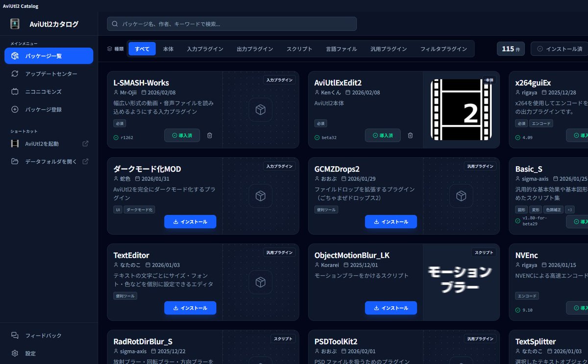Screen dimensions: 588x364
Task: Open フィードバック in the sidebar
Action: [x=49, y=336]
